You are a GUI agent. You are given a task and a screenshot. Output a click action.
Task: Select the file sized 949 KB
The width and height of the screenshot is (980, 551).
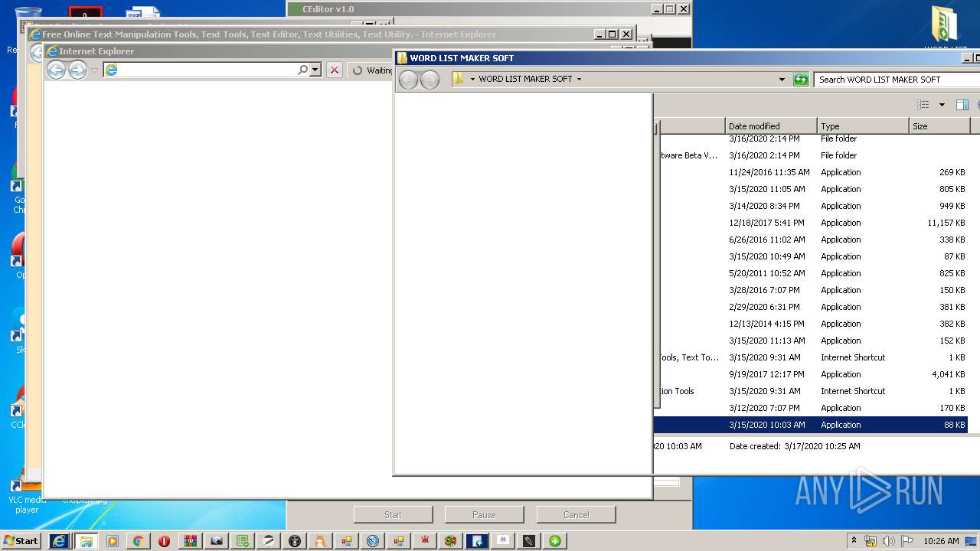812,206
